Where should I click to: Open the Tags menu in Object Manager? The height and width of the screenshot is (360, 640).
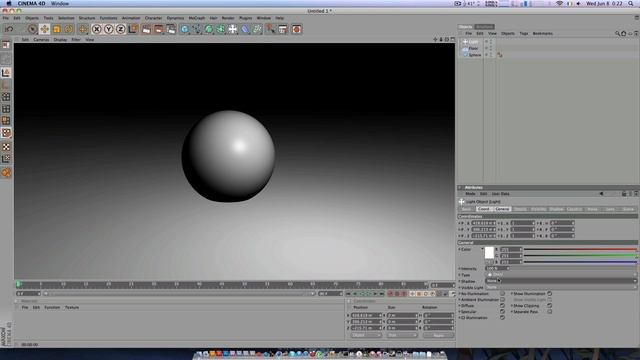point(524,33)
